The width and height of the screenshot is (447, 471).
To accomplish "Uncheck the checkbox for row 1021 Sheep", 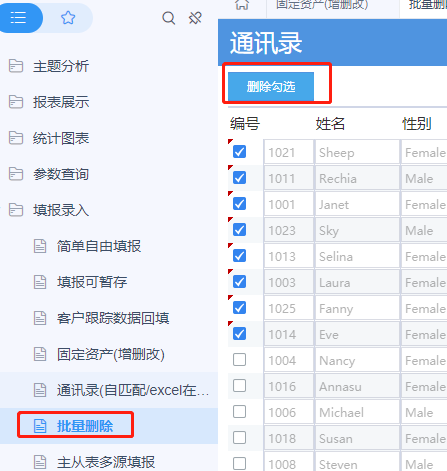I will 239,152.
